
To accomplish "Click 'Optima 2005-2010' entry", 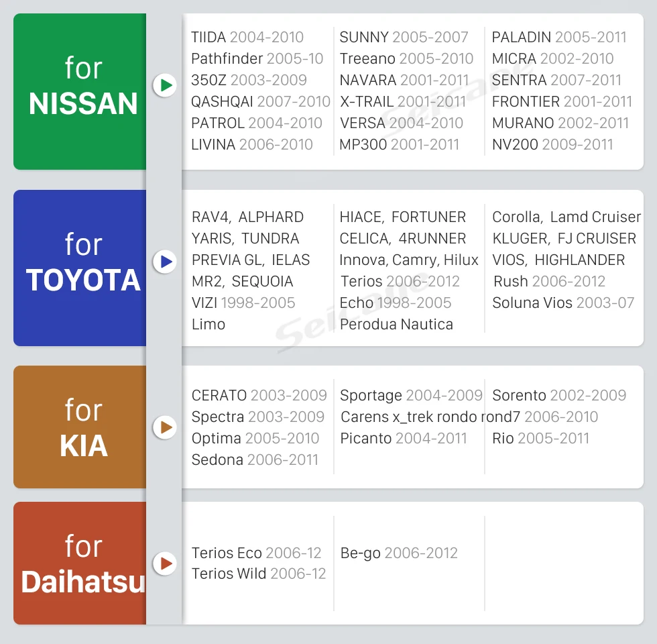I will click(255, 438).
